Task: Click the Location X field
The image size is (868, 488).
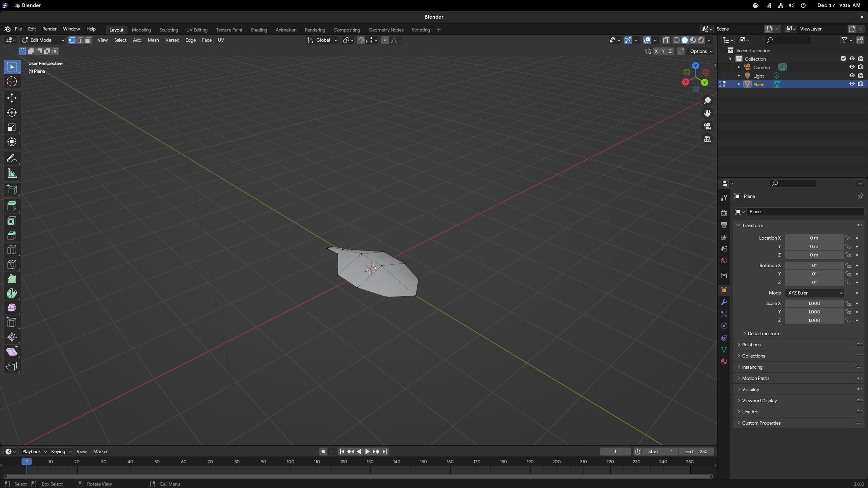Action: pyautogui.click(x=814, y=238)
